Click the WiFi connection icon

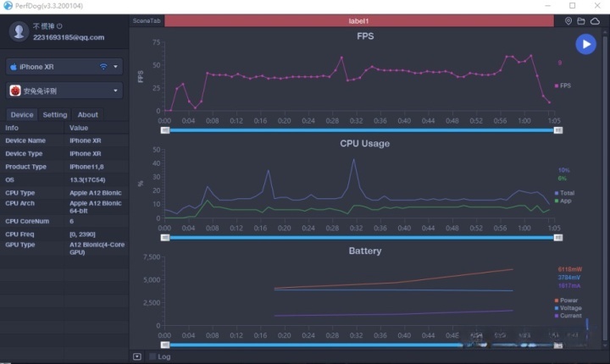pyautogui.click(x=103, y=67)
